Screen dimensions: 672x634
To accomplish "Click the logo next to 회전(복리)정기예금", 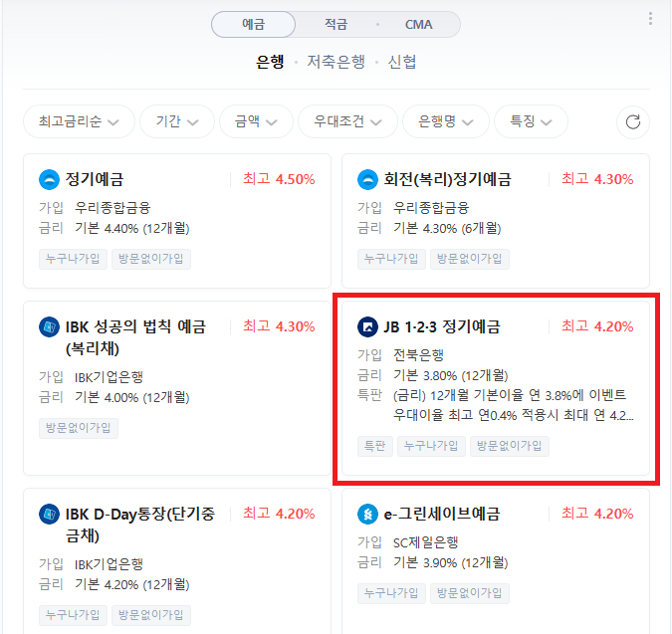I will coord(367,179).
